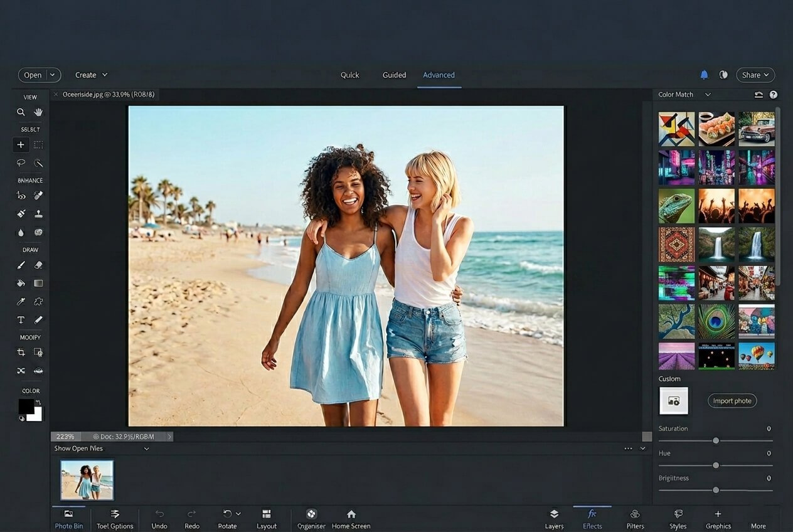Undo the last action

click(159, 519)
